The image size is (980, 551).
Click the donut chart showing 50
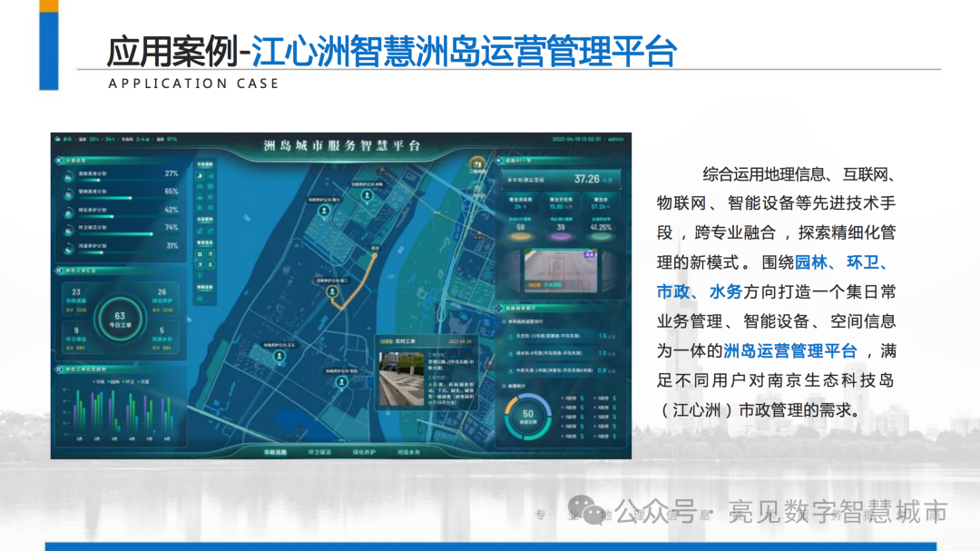pos(527,417)
